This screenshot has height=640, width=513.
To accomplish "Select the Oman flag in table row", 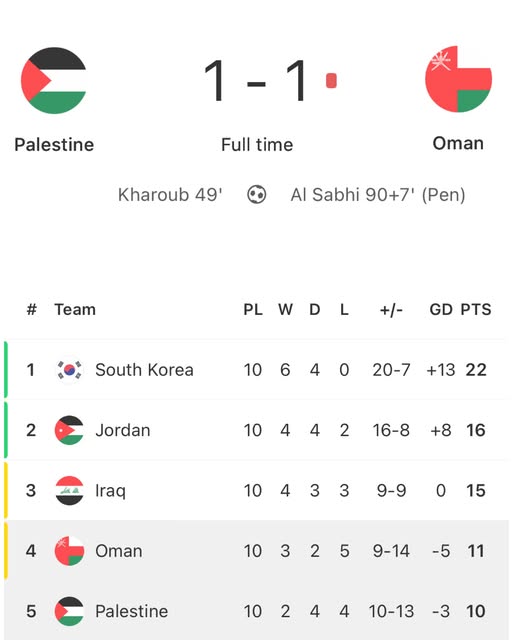I will pos(69,551).
